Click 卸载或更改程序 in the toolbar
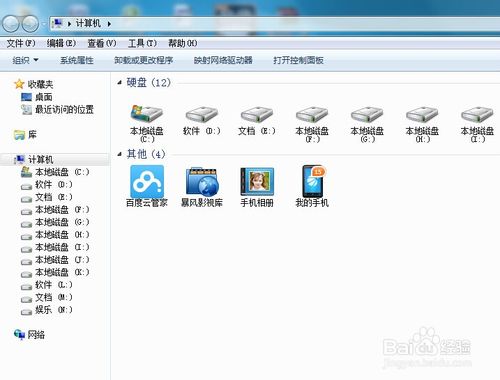The width and height of the screenshot is (500, 380). (144, 60)
